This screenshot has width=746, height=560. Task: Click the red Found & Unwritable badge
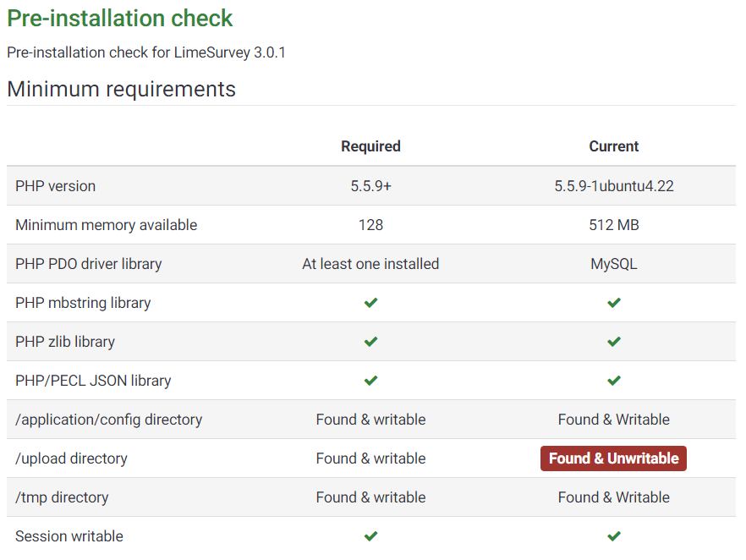tap(613, 458)
